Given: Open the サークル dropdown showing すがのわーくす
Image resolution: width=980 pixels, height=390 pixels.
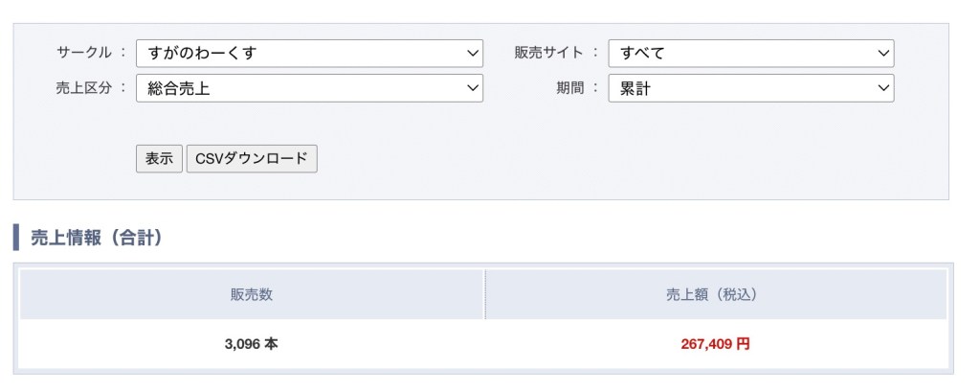Looking at the screenshot, I should point(308,53).
